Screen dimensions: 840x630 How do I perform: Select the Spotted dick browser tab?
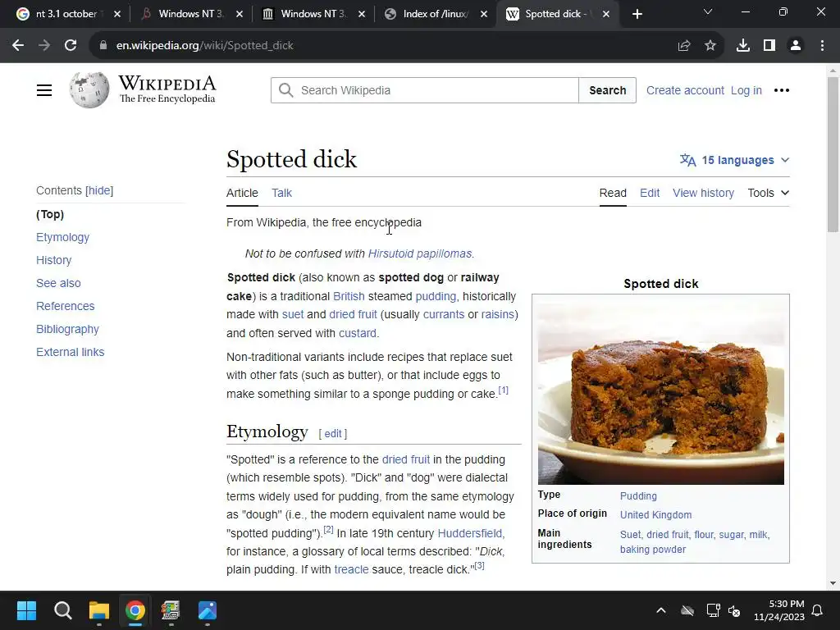(x=557, y=14)
